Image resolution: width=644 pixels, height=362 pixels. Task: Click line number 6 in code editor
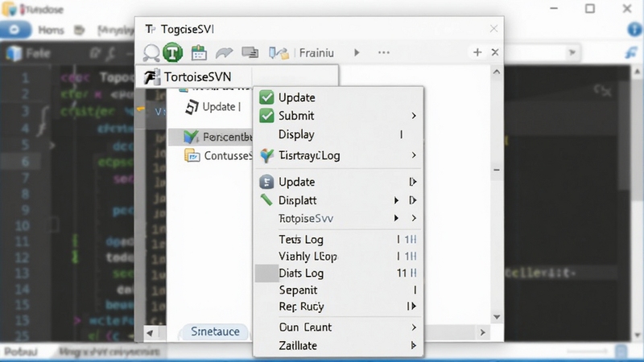[x=25, y=162]
